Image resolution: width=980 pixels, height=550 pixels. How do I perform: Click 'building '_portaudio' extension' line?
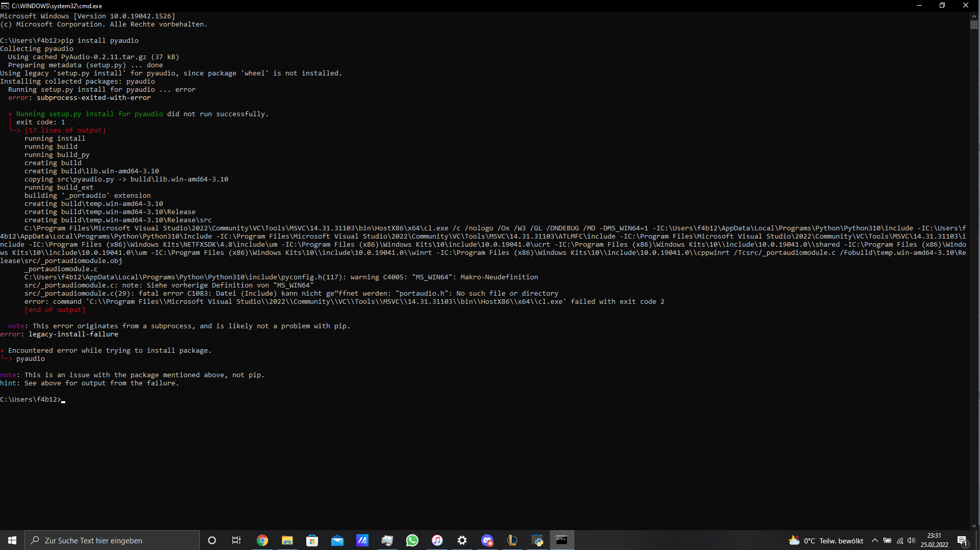88,195
